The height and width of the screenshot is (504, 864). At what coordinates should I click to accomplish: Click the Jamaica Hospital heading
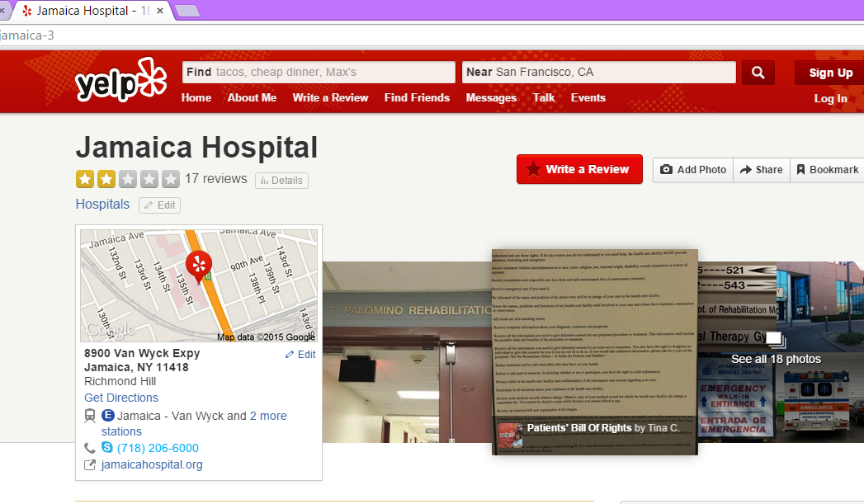click(196, 147)
